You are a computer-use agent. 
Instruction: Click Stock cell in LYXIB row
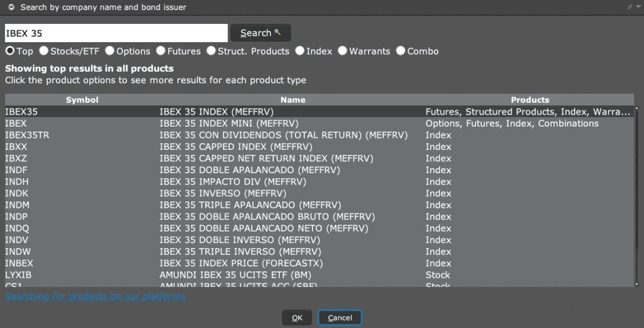pos(438,274)
